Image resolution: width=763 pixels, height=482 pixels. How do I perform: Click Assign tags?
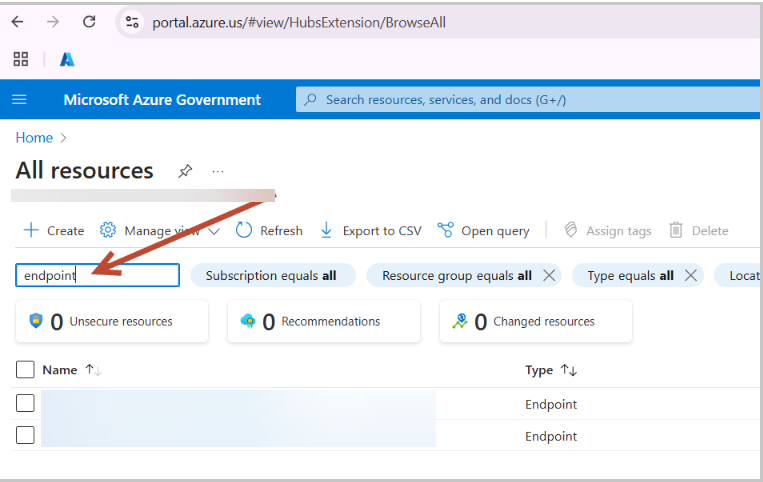(608, 231)
